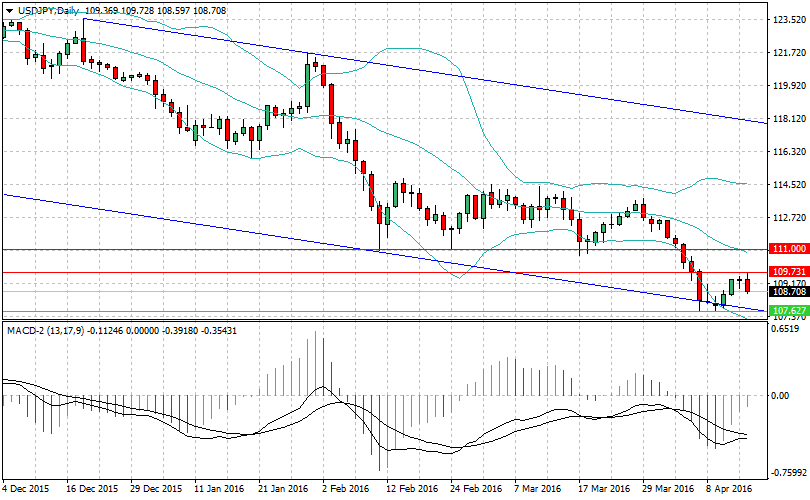
Task: Click the MACD-2 (13,17,9) indicator label
Action: (45, 331)
